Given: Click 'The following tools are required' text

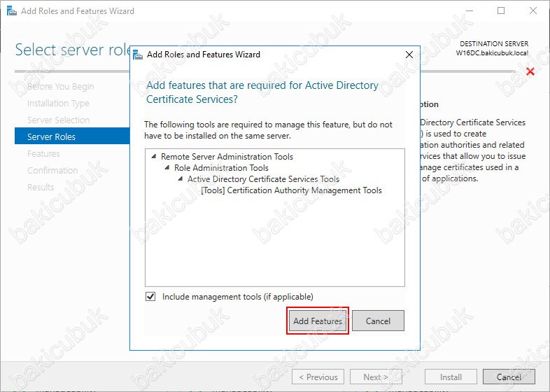Looking at the screenshot, I should [x=268, y=129].
